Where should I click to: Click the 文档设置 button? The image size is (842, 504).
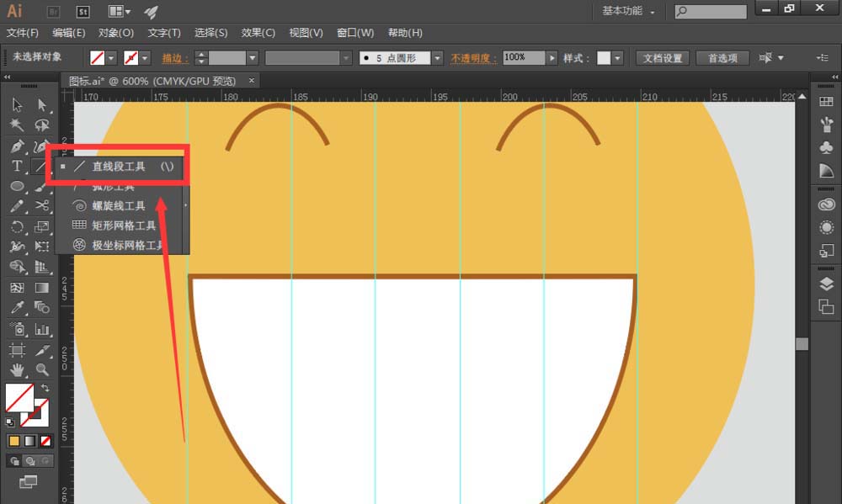[x=663, y=58]
